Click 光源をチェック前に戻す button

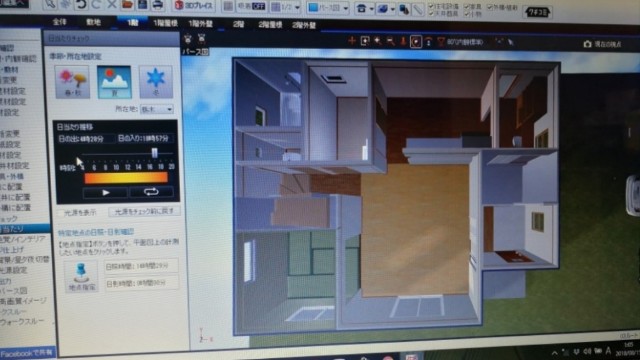[x=144, y=211]
